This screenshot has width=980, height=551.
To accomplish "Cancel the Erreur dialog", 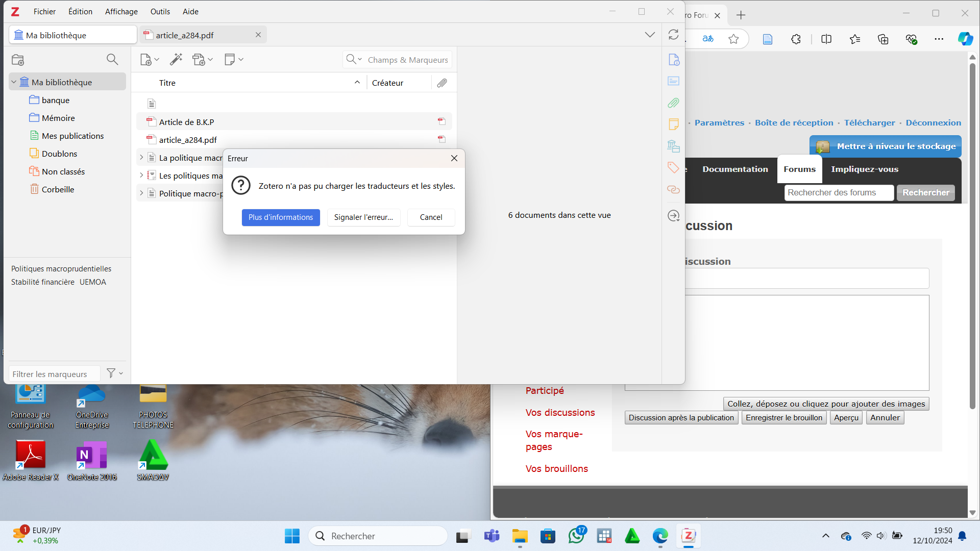I will coord(431,217).
